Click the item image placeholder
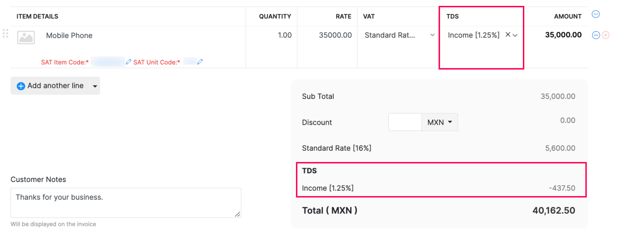Image resolution: width=644 pixels, height=234 pixels. [25, 37]
